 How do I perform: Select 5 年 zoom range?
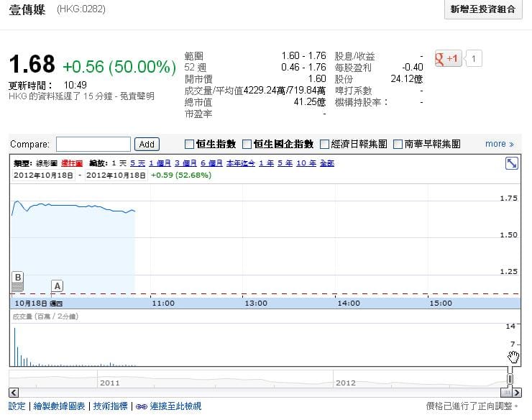coord(285,163)
